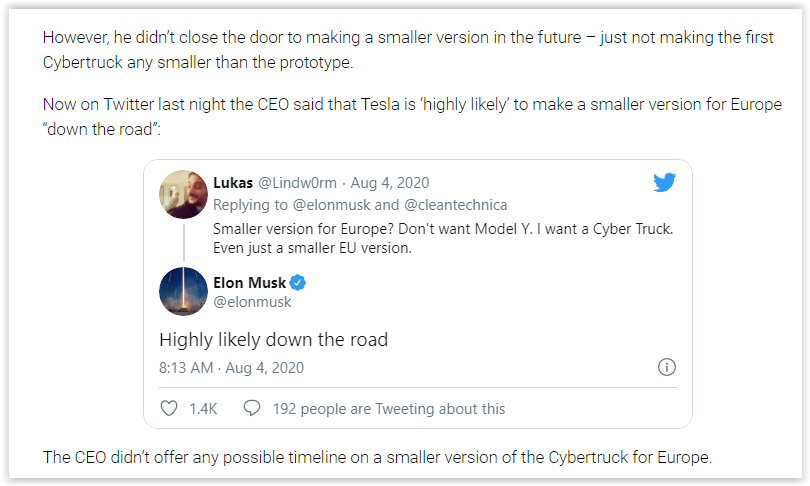Screen dimensions: 810x486
Task: Click the Replying to @elonmusk and @cleantechnica line
Action: click(x=360, y=205)
